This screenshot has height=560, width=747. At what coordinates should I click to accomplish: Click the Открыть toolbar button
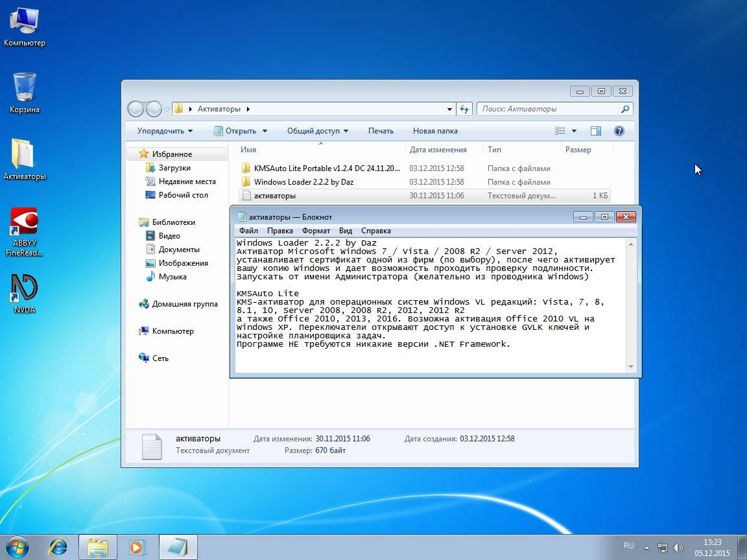click(235, 131)
